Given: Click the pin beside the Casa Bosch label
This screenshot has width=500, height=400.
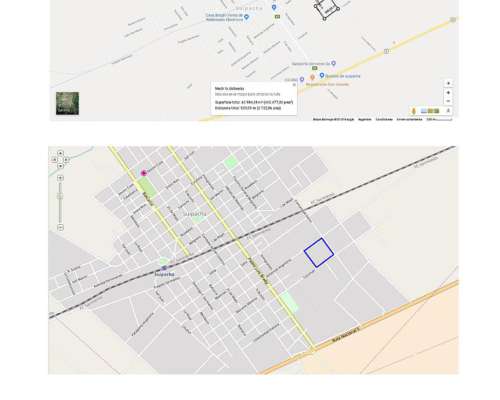Looking at the screenshot, I should (247, 17).
